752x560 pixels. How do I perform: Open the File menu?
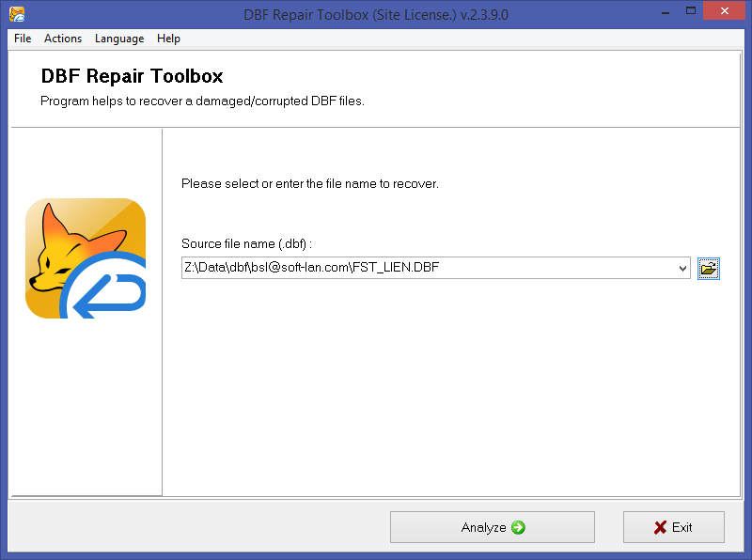[23, 39]
